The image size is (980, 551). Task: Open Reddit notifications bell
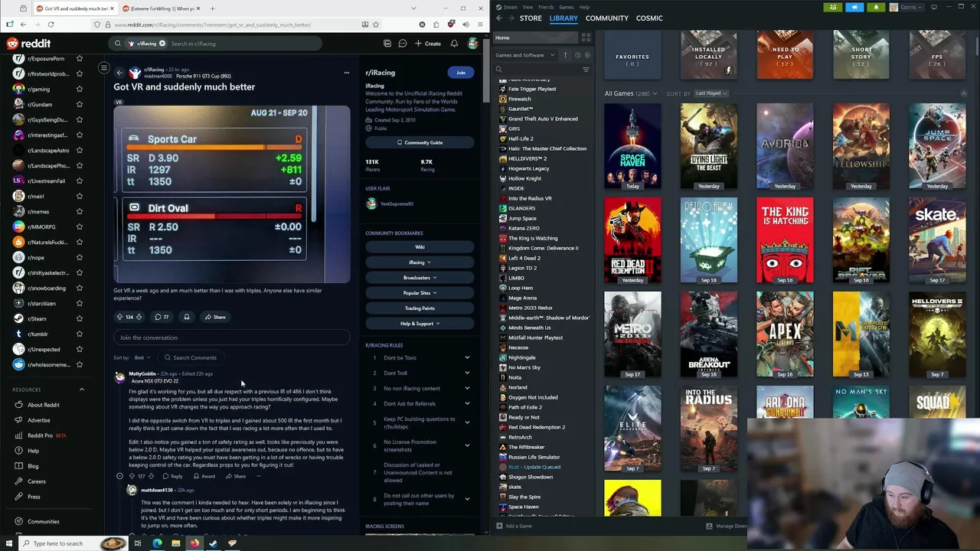click(454, 44)
